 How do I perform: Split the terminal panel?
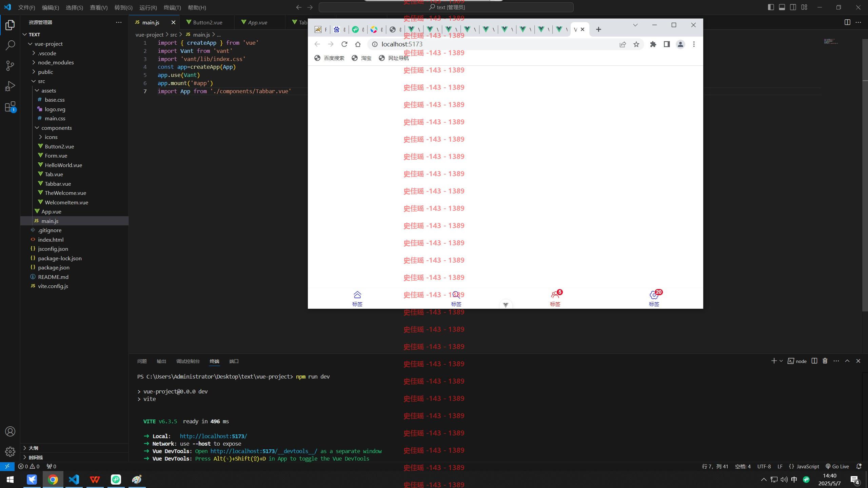[814, 361]
